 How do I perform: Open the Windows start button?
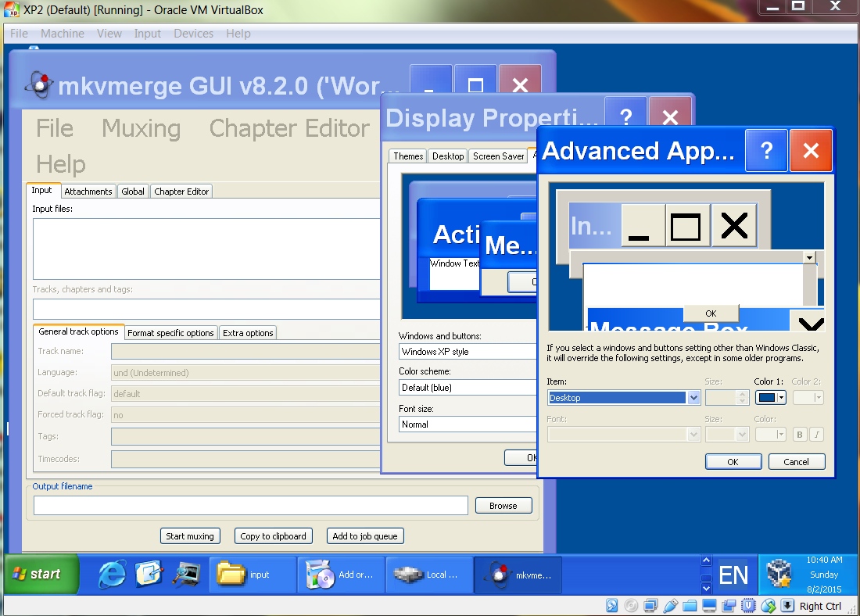[x=41, y=575]
